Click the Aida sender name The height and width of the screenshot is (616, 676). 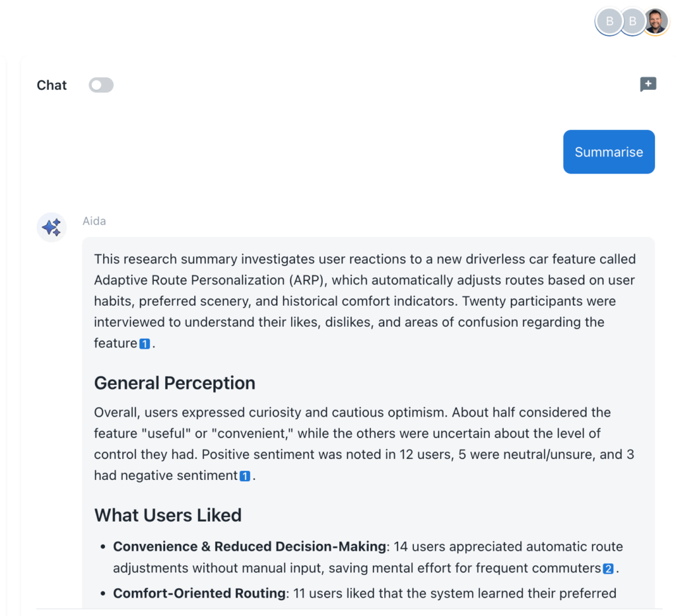click(x=94, y=221)
